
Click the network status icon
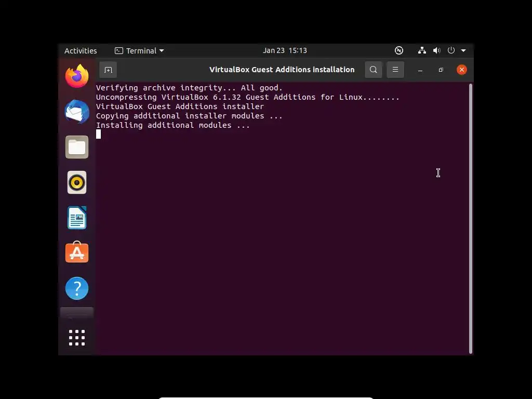pos(422,50)
